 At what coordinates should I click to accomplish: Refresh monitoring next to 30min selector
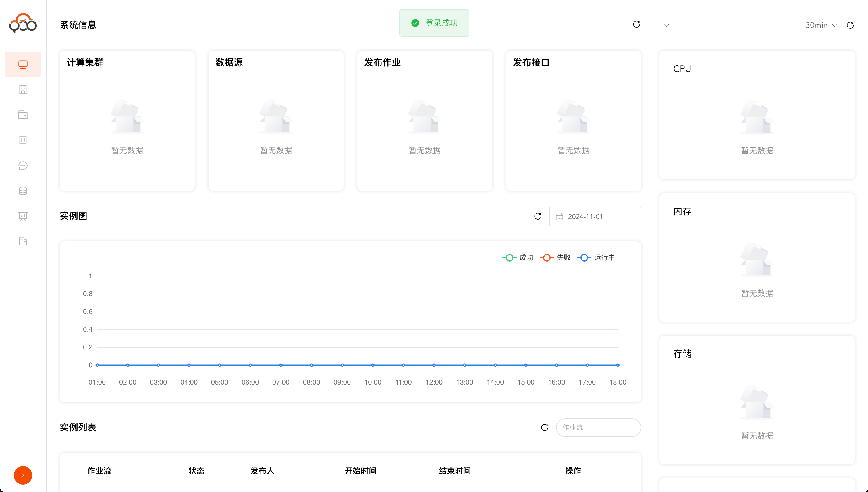[850, 25]
